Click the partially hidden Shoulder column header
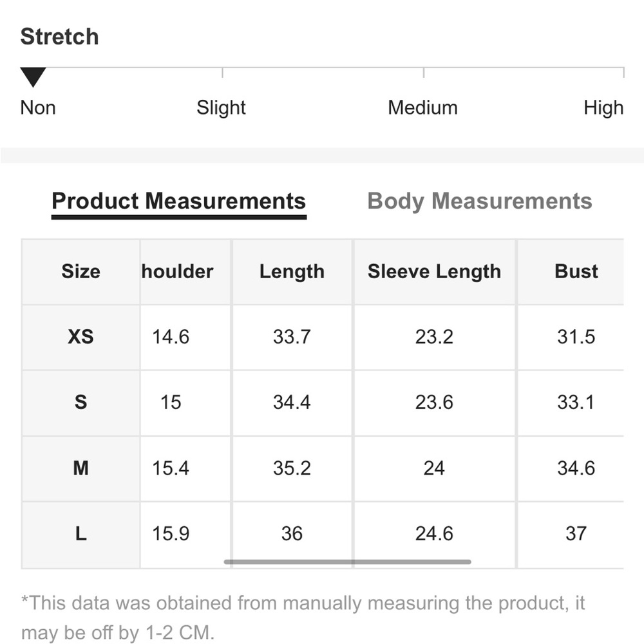Image resolution: width=644 pixels, height=644 pixels. tap(177, 272)
